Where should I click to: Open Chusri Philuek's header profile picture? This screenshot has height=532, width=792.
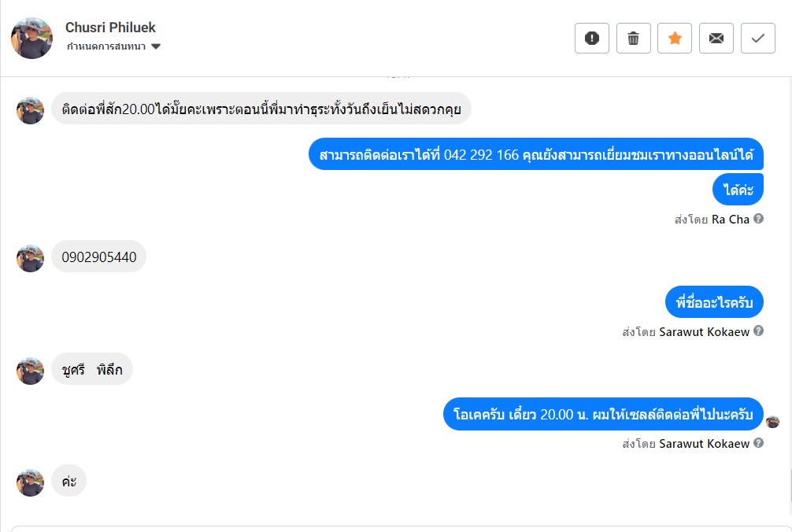click(x=31, y=38)
